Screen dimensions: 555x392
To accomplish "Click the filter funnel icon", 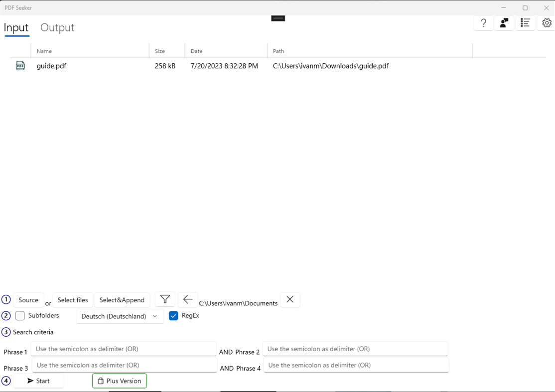I will (x=165, y=299).
